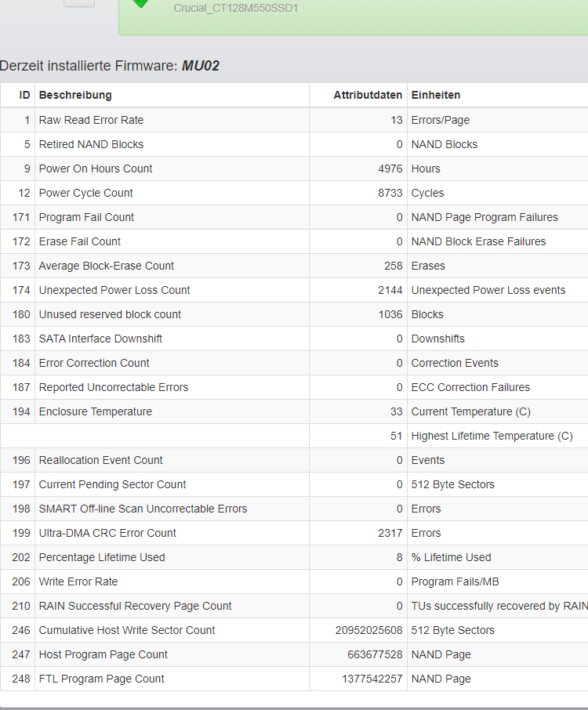
Task: Select Unused reserved block count label
Action: (110, 315)
